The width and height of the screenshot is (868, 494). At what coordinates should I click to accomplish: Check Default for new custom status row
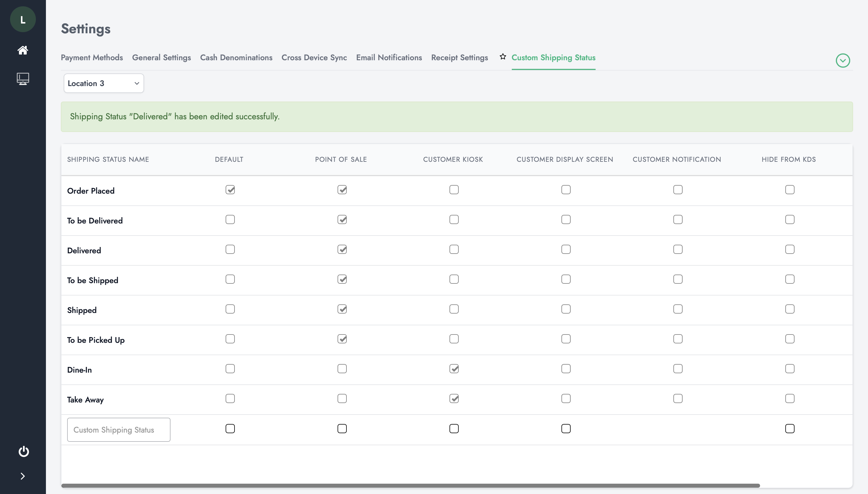(230, 429)
